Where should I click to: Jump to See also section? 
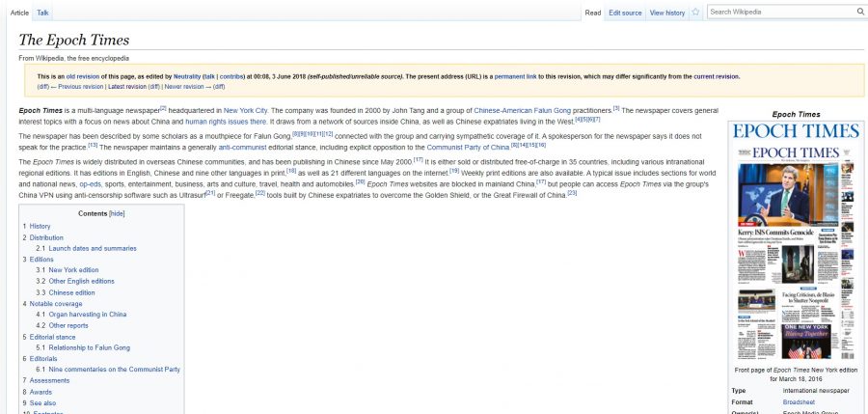pyautogui.click(x=42, y=403)
